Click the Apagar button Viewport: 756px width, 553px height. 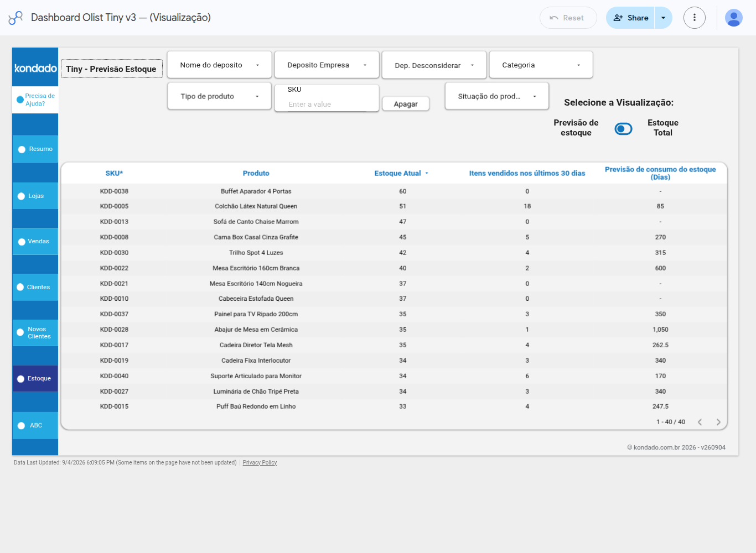[406, 104]
